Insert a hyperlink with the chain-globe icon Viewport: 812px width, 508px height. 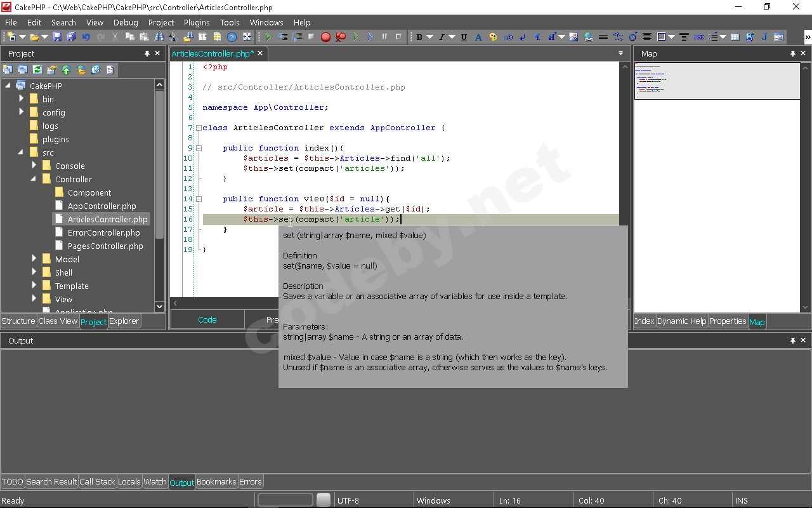(x=589, y=37)
